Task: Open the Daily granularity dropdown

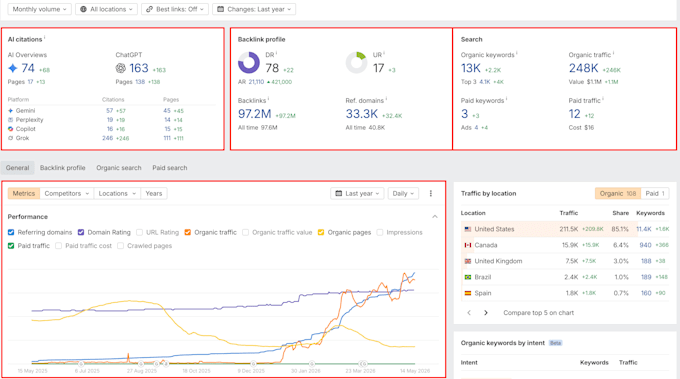Action: [403, 193]
